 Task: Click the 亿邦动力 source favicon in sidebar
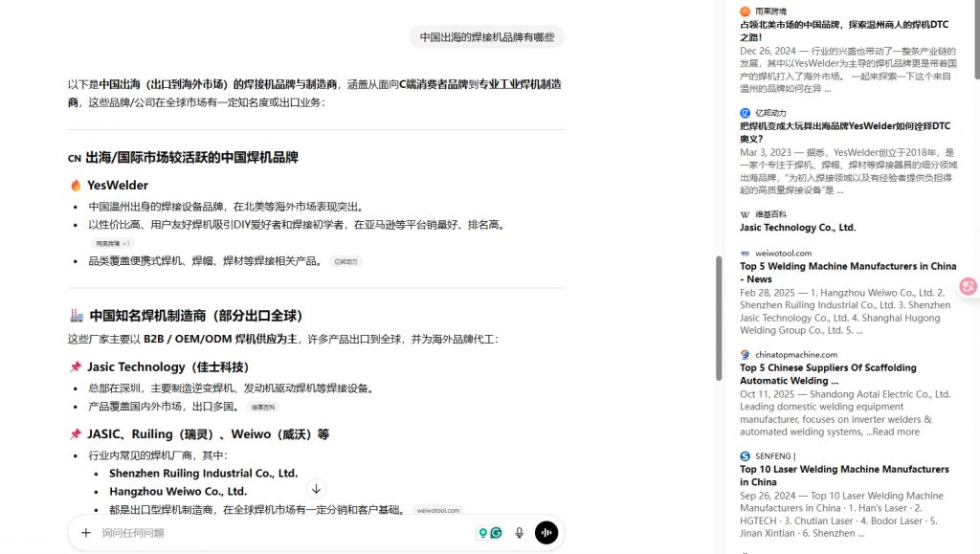click(x=745, y=113)
